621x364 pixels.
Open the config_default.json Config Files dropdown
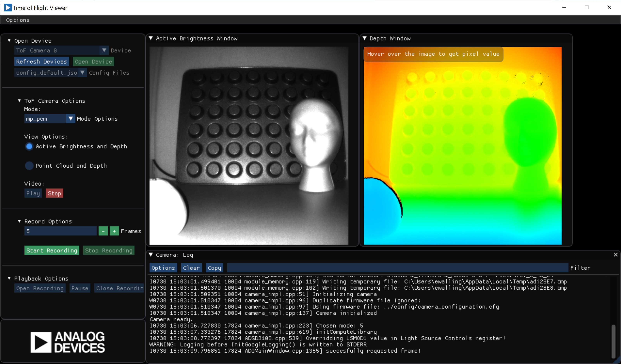pyautogui.click(x=50, y=73)
